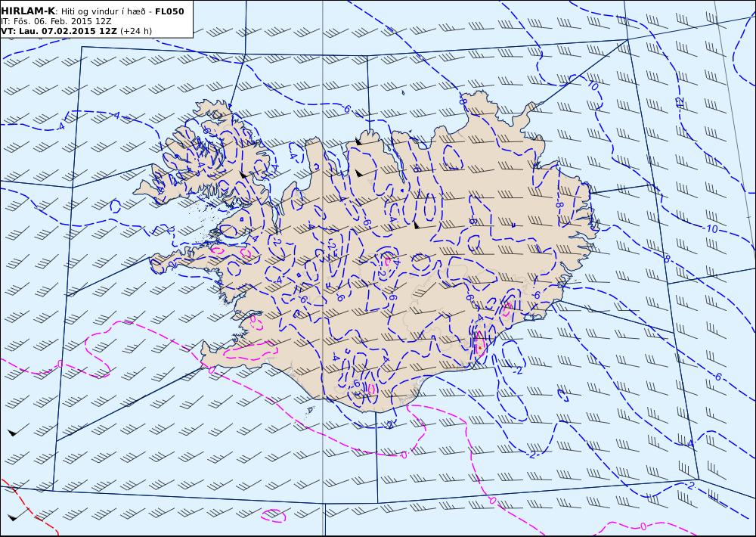This screenshot has height=537, width=756.
Task: Click the -12 temperature contour label
Action: (680, 102)
